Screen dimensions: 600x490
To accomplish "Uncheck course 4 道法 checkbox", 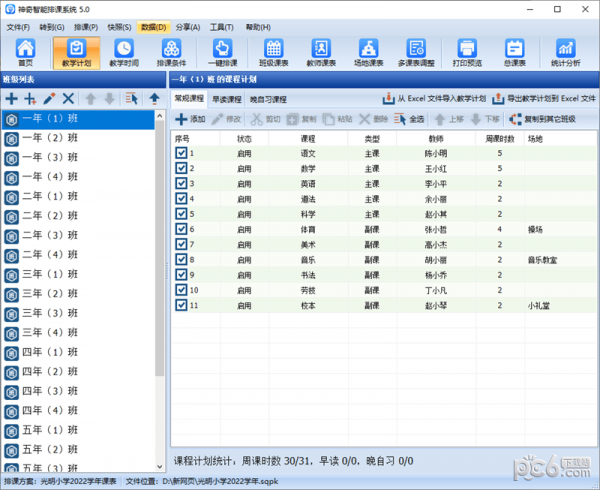I will pyautogui.click(x=181, y=199).
